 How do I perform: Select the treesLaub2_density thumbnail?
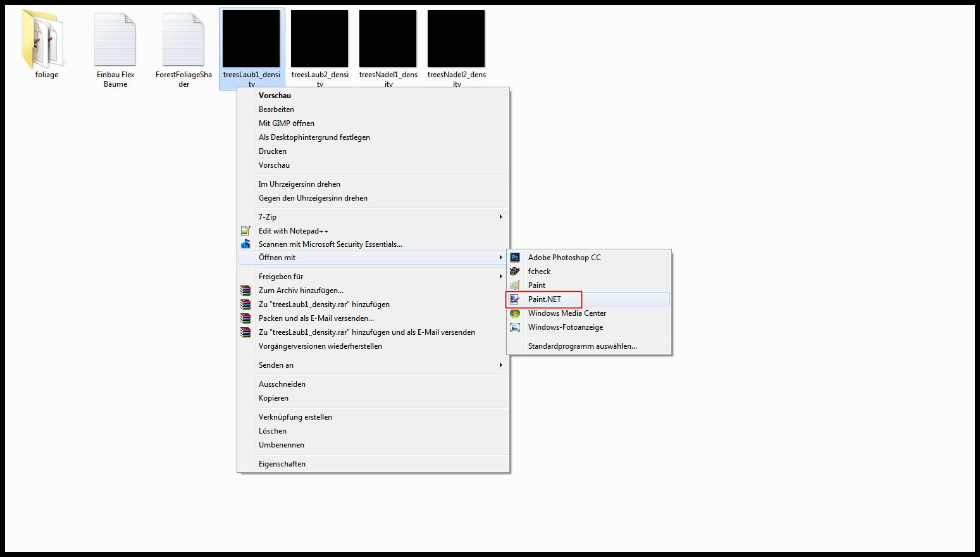pyautogui.click(x=319, y=39)
